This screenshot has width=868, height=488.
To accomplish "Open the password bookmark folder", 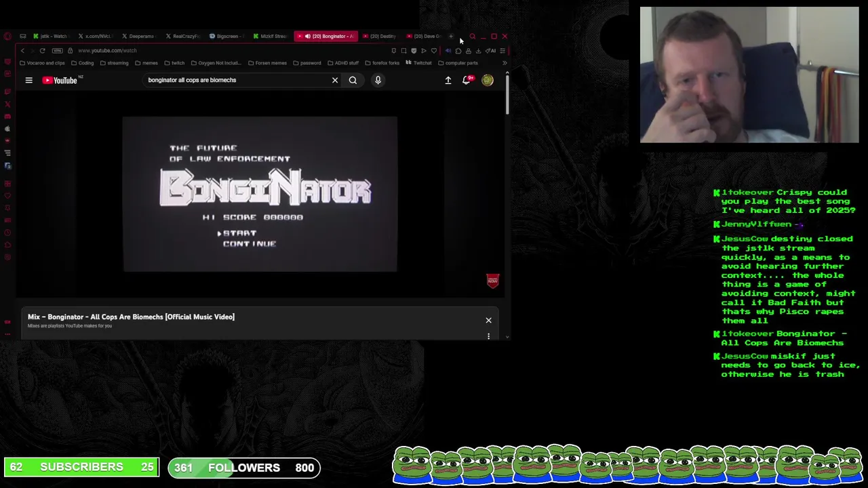I will coord(307,63).
